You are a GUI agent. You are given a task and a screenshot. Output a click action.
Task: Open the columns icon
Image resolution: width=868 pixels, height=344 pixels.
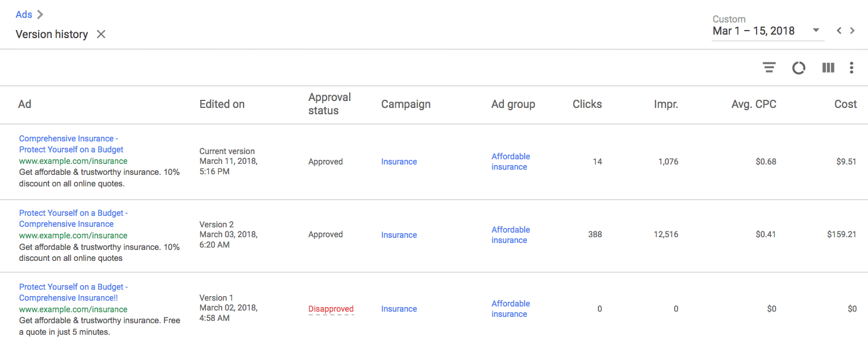[828, 68]
